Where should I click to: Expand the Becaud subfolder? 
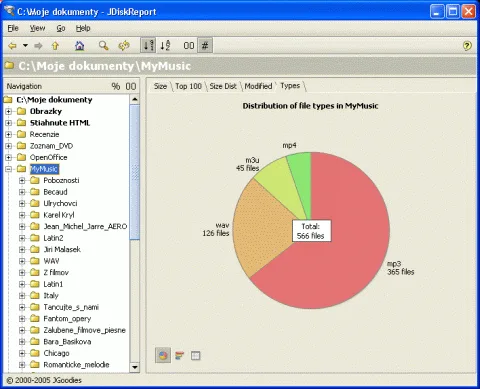pyautogui.click(x=22, y=192)
